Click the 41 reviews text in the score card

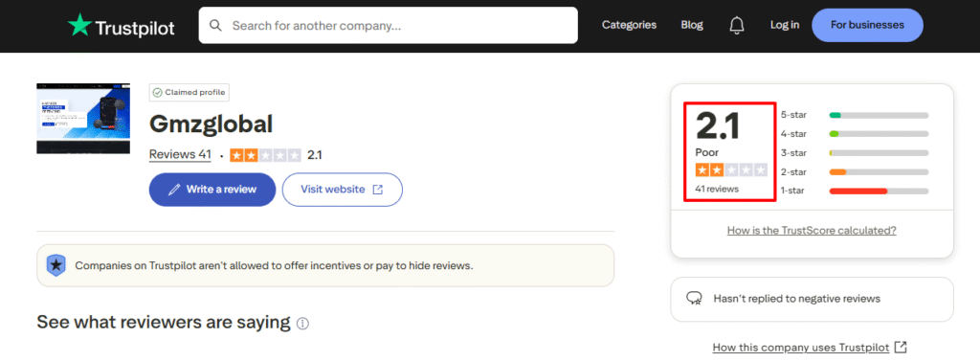click(x=717, y=189)
